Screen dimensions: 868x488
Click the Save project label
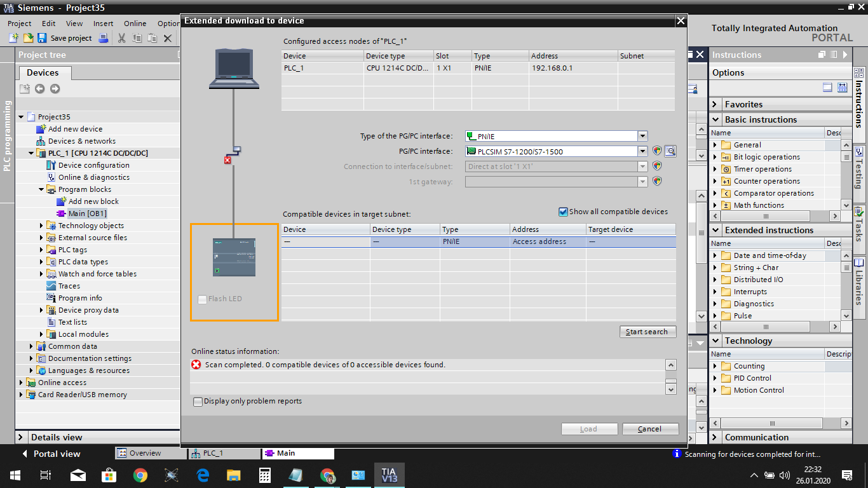[71, 38]
